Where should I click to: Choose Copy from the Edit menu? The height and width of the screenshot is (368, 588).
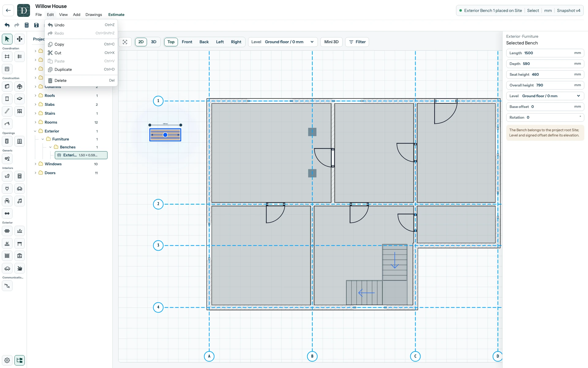tap(81, 44)
